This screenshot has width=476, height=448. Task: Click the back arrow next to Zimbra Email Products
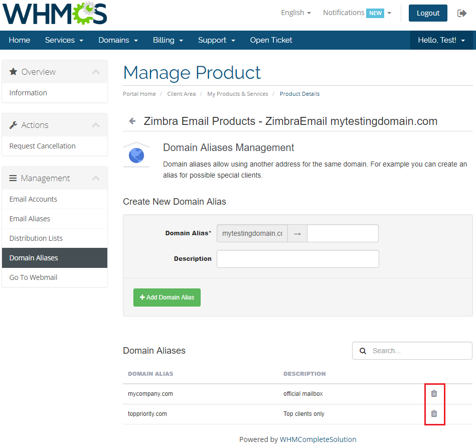pyautogui.click(x=132, y=121)
